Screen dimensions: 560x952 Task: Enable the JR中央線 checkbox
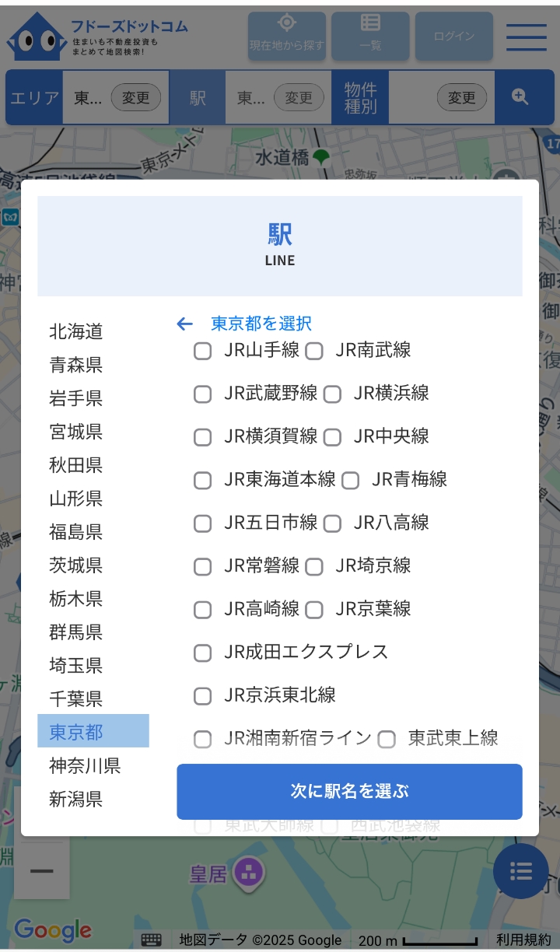333,437
